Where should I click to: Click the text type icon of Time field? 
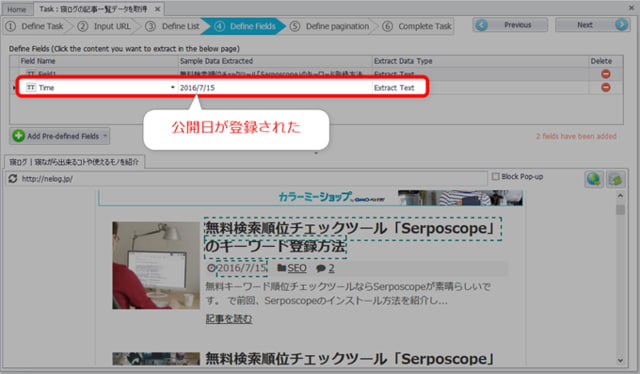[x=31, y=87]
